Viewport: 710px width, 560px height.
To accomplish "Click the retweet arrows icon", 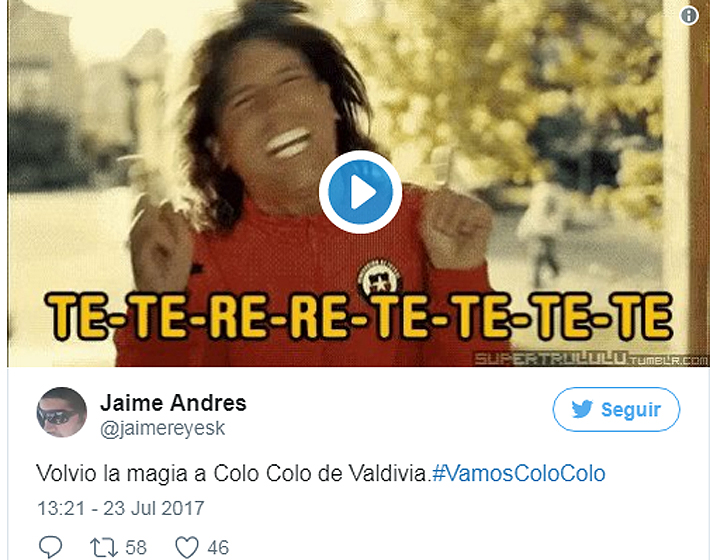I will coord(104,547).
